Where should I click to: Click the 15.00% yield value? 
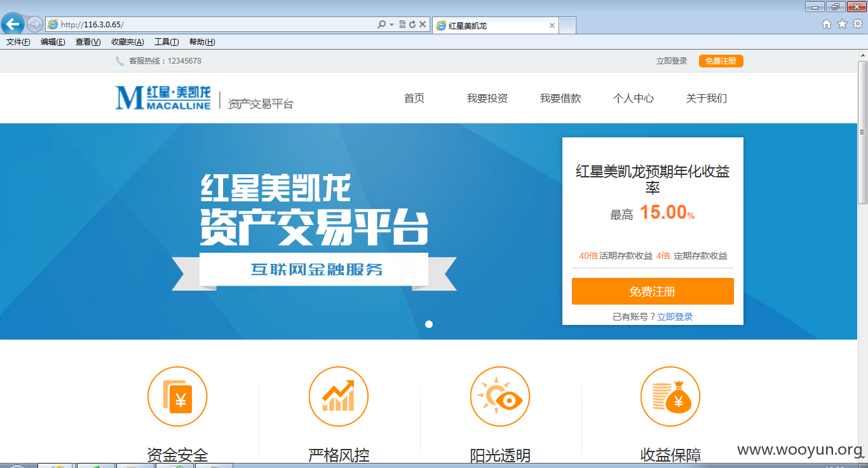pos(667,212)
